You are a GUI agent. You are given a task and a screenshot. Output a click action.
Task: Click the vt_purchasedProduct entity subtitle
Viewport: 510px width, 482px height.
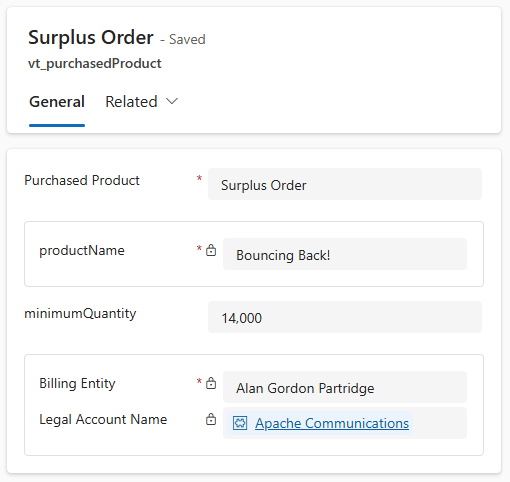[95, 64]
